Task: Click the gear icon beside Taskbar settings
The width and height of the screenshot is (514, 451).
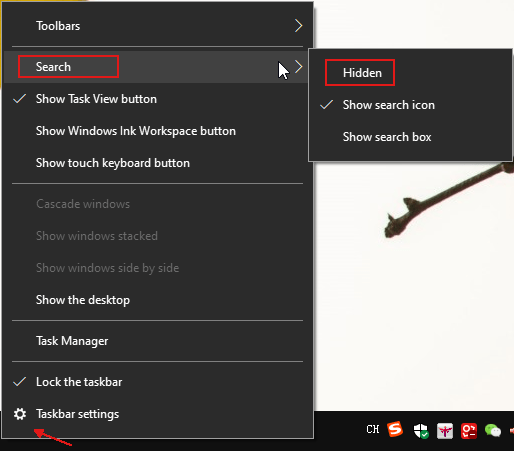Action: click(x=20, y=414)
